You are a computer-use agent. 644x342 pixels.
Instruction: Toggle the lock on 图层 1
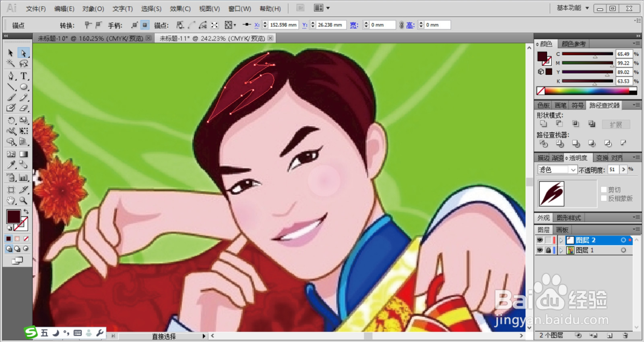tap(548, 250)
